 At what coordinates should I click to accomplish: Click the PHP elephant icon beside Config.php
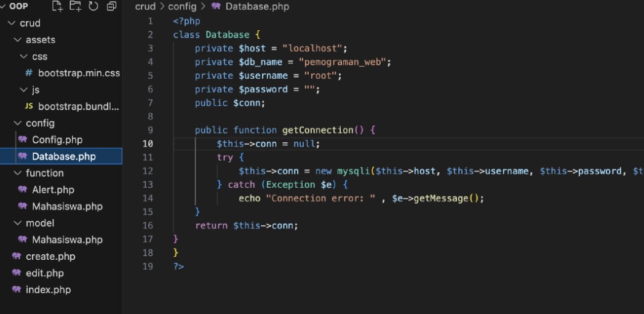point(23,140)
